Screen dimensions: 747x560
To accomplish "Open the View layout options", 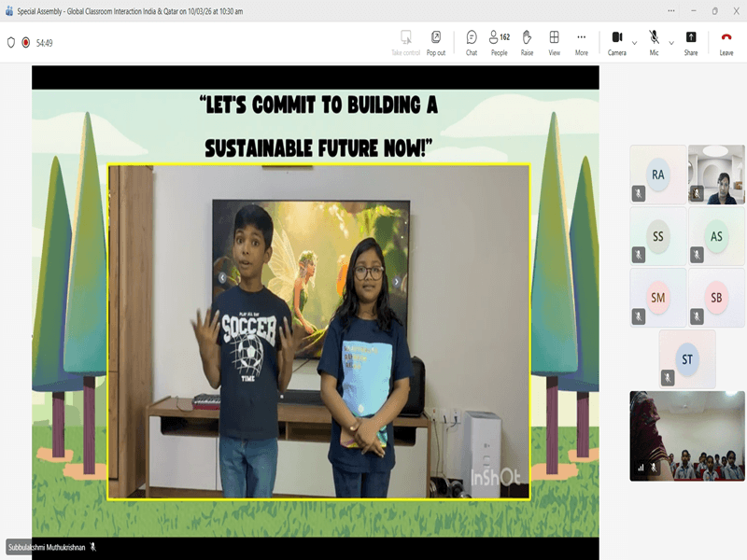I will pos(554,41).
